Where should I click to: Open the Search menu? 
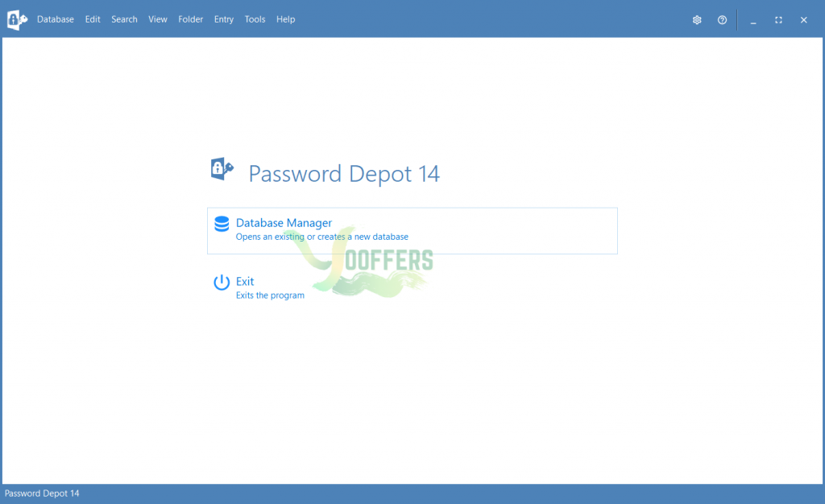click(124, 19)
